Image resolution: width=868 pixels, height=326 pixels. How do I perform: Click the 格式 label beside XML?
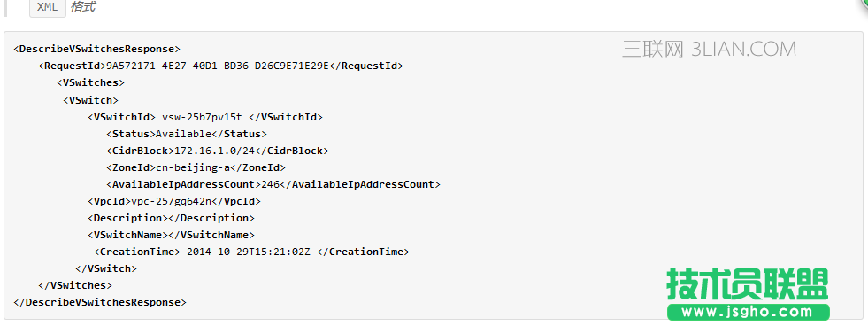[x=83, y=8]
